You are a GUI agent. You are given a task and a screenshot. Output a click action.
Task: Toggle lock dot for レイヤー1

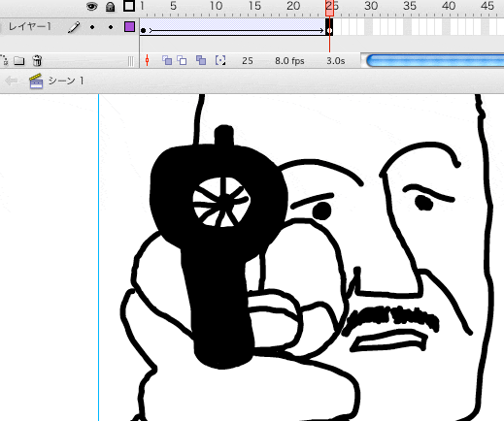coord(111,27)
